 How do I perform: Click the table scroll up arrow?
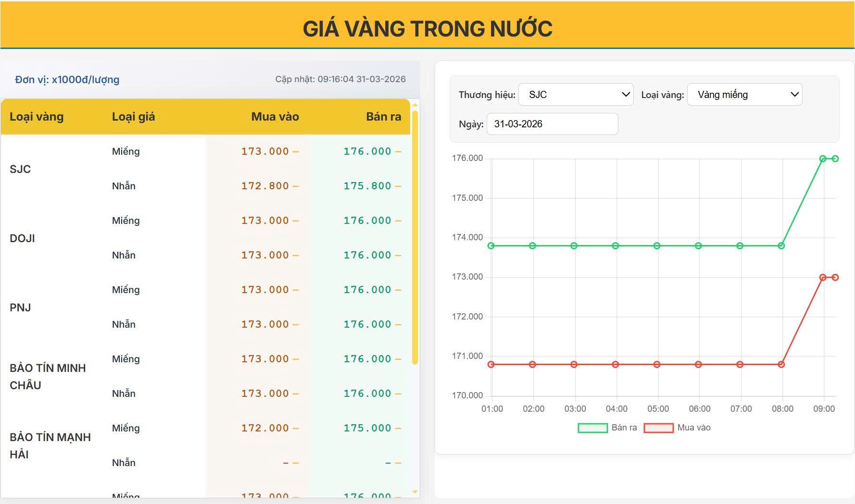415,104
